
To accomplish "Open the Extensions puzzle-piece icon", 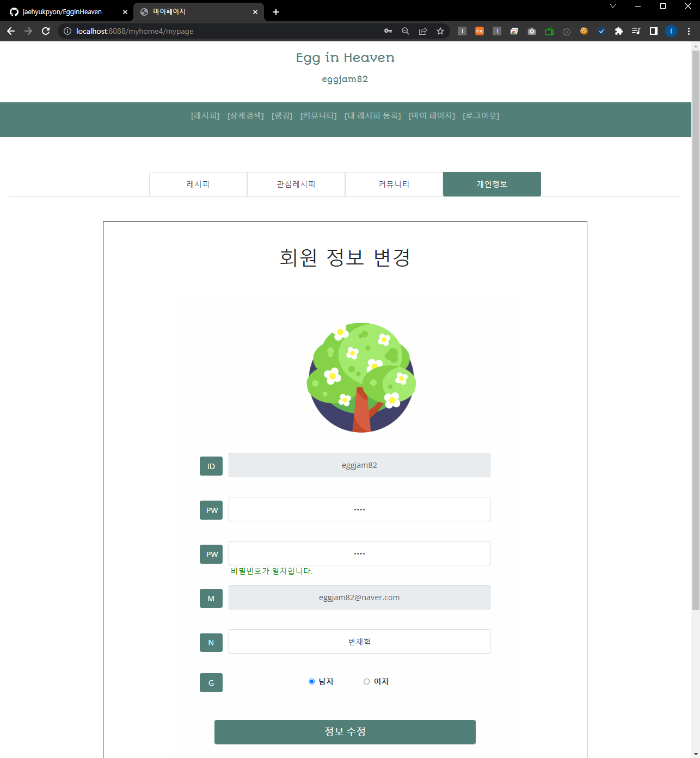I will tap(619, 31).
